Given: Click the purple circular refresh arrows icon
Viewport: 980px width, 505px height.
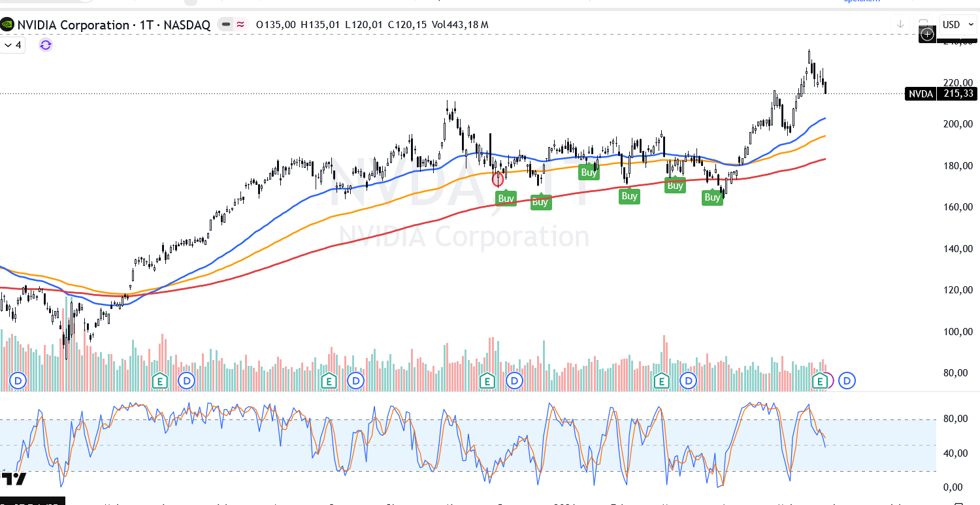Looking at the screenshot, I should tap(46, 45).
